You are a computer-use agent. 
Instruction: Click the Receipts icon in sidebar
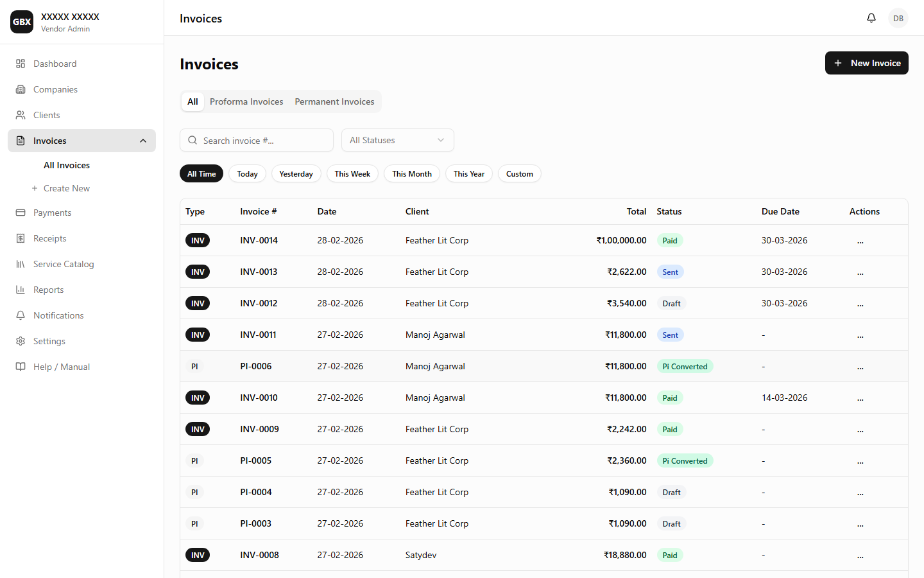pos(21,238)
